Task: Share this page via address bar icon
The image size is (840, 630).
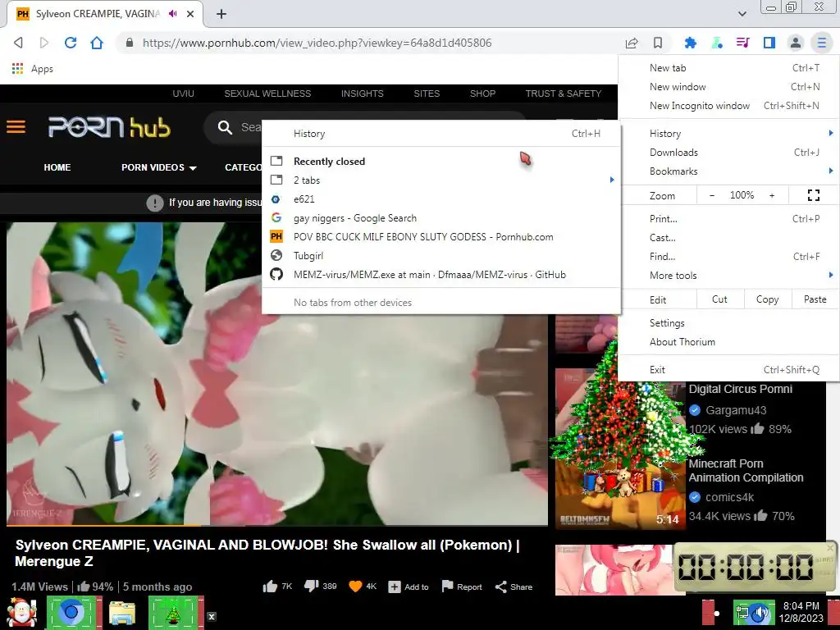Action: coord(632,43)
